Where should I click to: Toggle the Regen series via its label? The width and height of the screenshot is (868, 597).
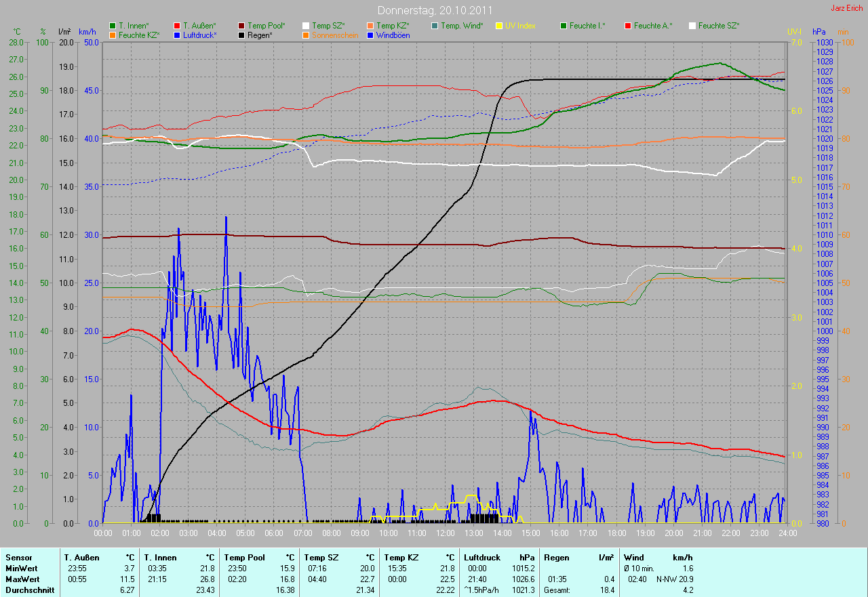pyautogui.click(x=260, y=35)
